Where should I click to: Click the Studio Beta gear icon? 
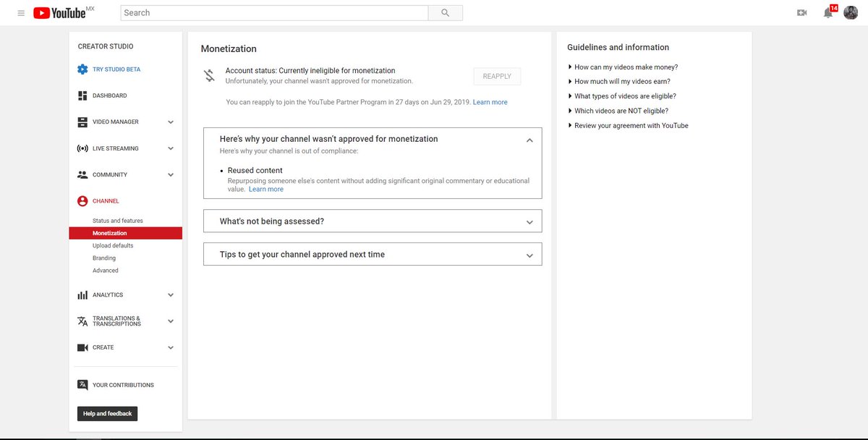(82, 69)
